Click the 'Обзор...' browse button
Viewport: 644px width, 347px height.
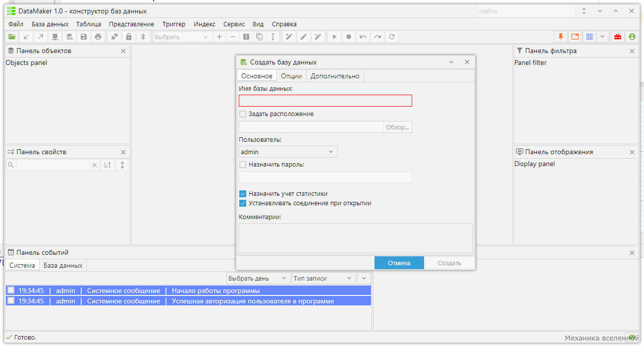click(397, 127)
